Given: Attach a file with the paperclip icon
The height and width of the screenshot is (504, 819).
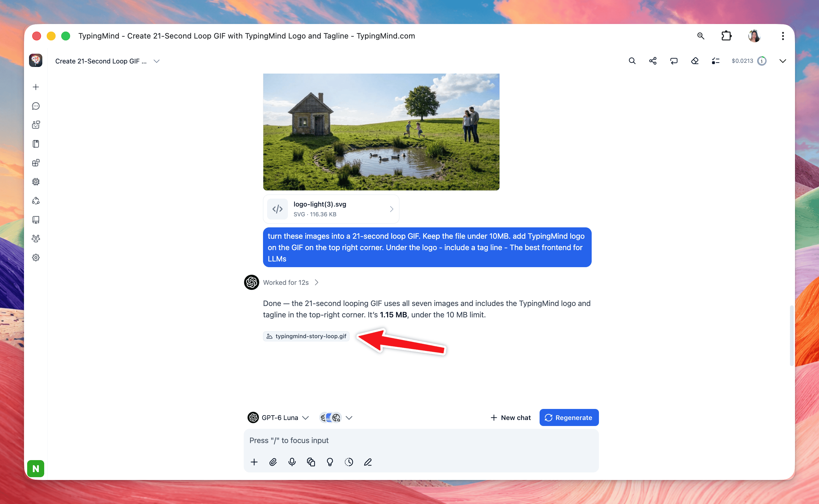Looking at the screenshot, I should click(x=273, y=462).
